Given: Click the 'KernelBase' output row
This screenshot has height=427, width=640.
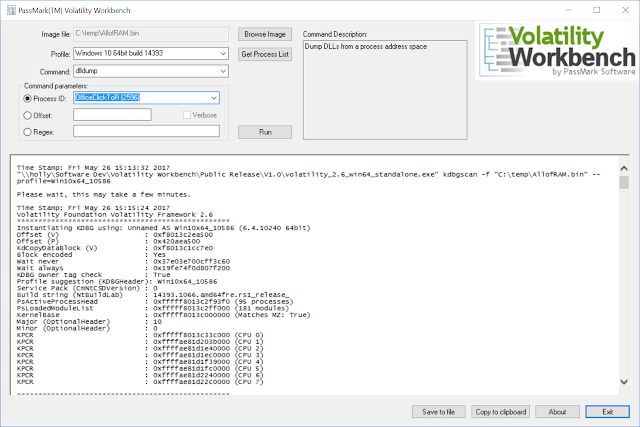Looking at the screenshot, I should [163, 315].
